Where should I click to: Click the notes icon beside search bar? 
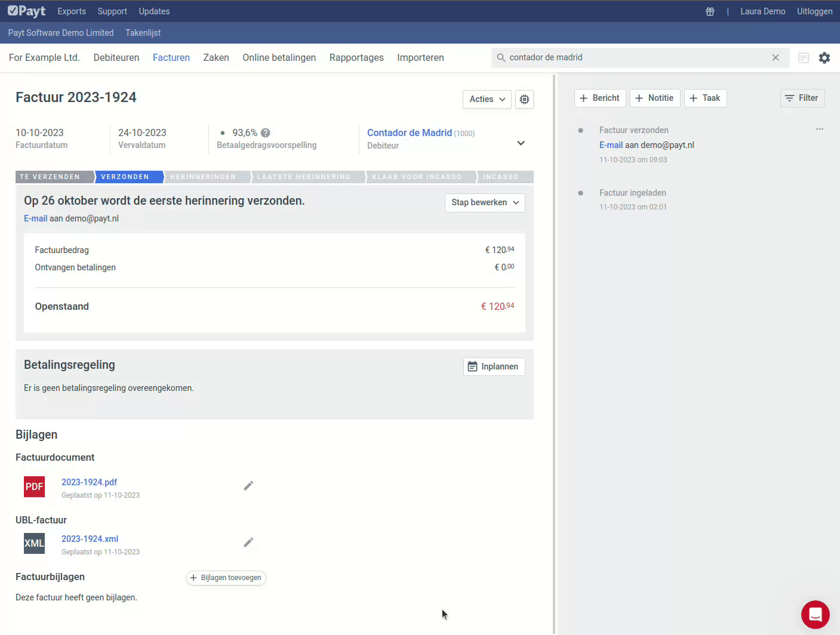click(x=804, y=58)
